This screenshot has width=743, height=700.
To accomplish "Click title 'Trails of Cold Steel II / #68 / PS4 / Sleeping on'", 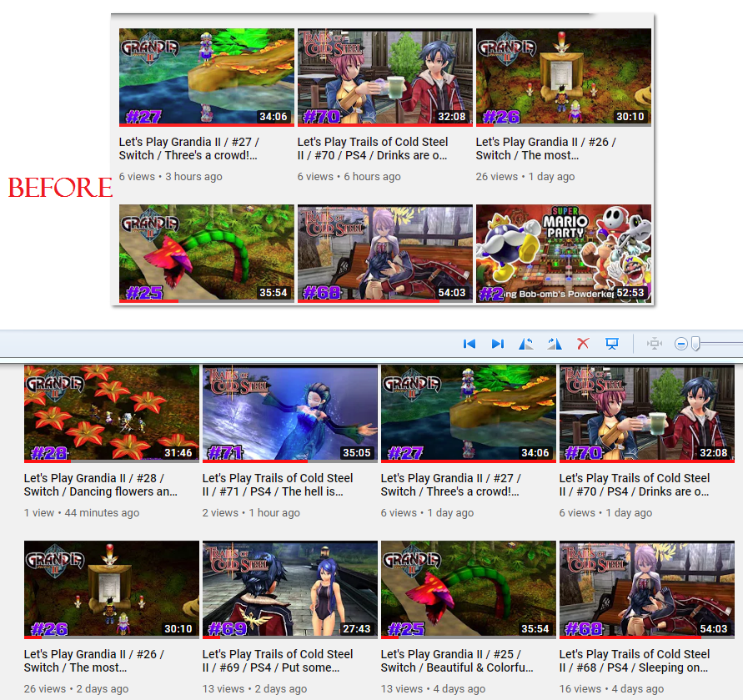I will (635, 661).
